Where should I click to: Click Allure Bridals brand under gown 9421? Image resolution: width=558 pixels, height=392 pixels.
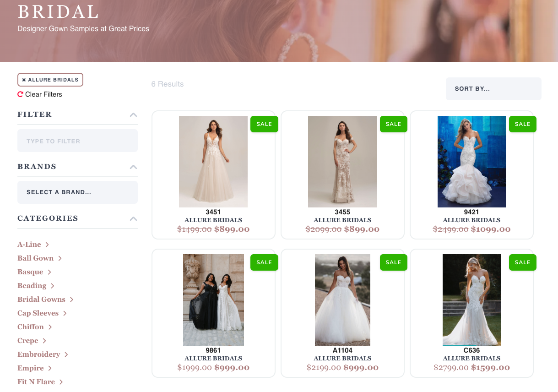tap(472, 220)
